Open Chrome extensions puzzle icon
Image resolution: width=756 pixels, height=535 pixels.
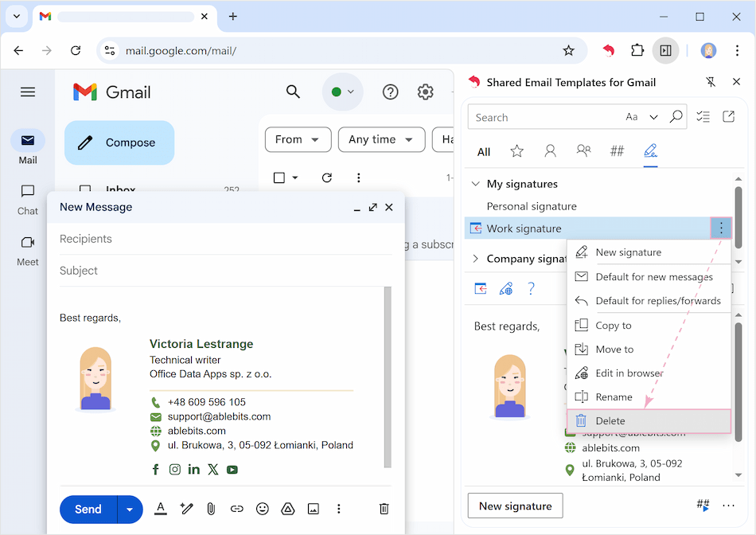(637, 50)
